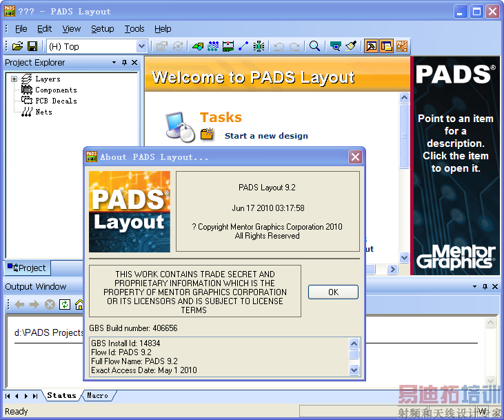Click the grayed Cycle toolbar icon

pos(178,47)
